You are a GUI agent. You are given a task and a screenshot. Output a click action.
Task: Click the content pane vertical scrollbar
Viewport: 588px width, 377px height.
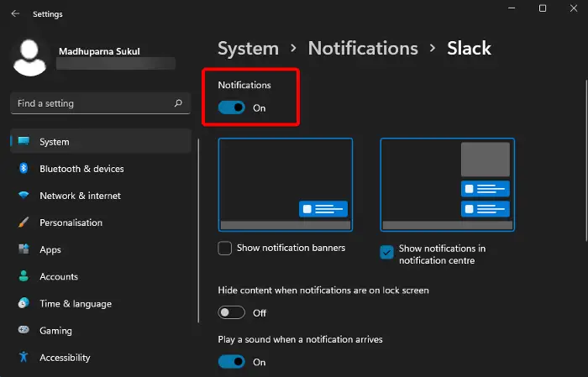click(586, 160)
